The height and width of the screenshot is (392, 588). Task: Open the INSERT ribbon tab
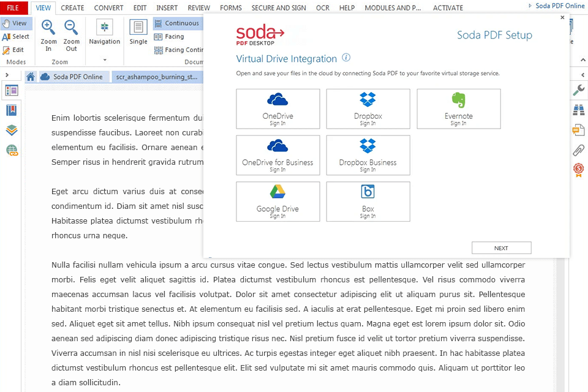pos(167,8)
